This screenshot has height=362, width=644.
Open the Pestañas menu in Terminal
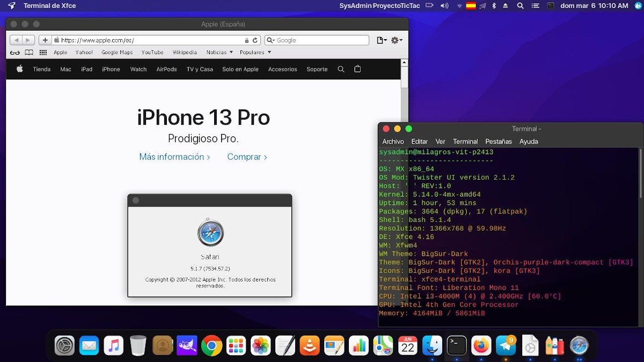(498, 142)
